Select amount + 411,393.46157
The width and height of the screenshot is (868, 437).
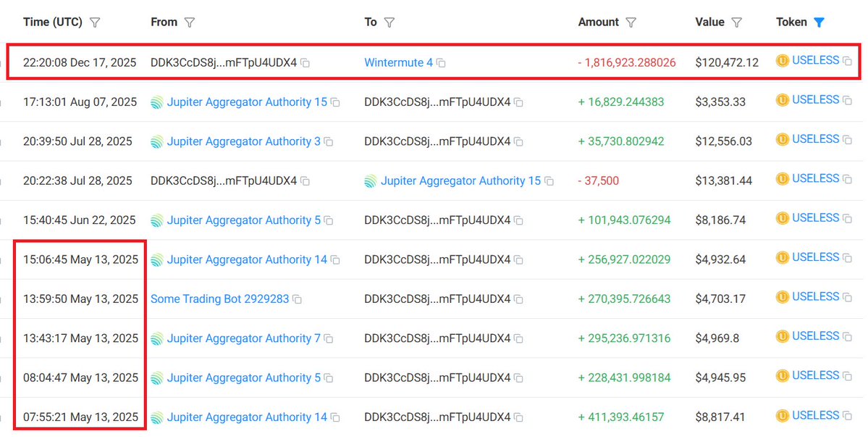coord(621,417)
